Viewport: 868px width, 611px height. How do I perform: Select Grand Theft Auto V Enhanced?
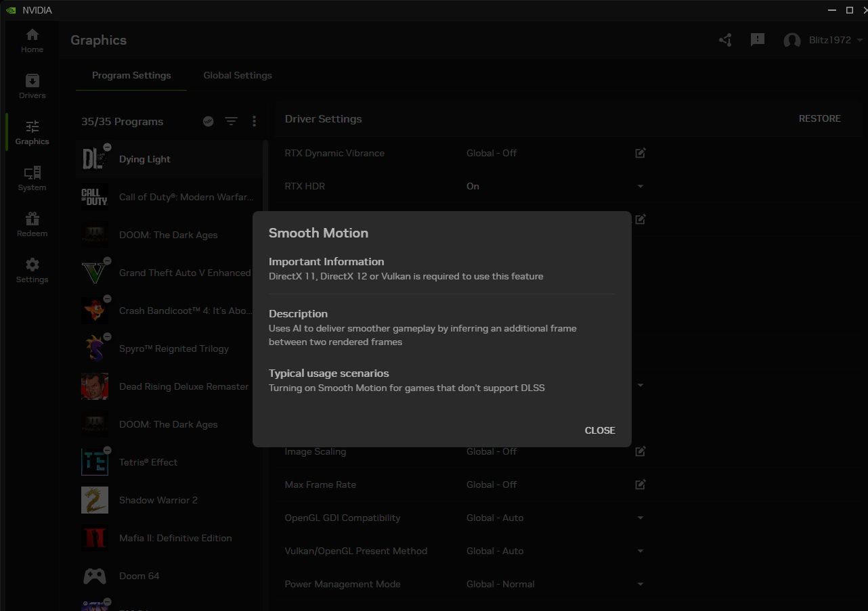click(169, 273)
